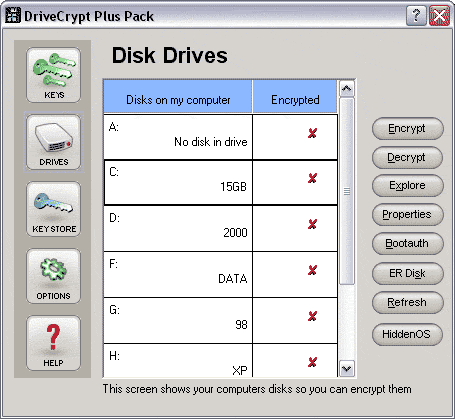Screen dimensions: 455x419
Task: Click the Encrypted column header
Action: click(295, 97)
